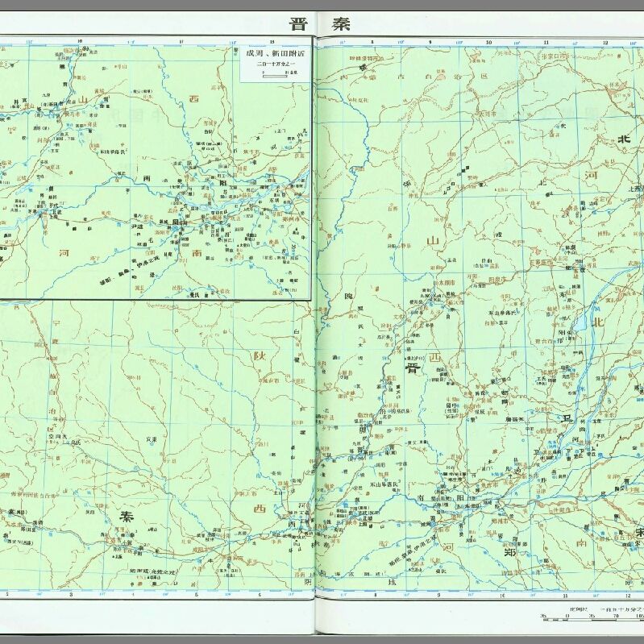This screenshot has height=644, width=644.
Task: Click the large 山 label in the inset map
Action: (81, 99)
